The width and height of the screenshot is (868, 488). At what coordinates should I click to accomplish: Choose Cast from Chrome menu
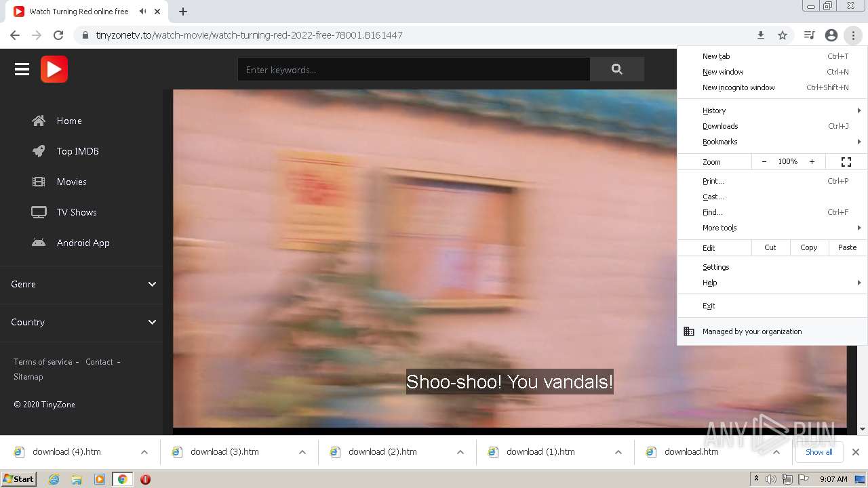(x=772, y=197)
